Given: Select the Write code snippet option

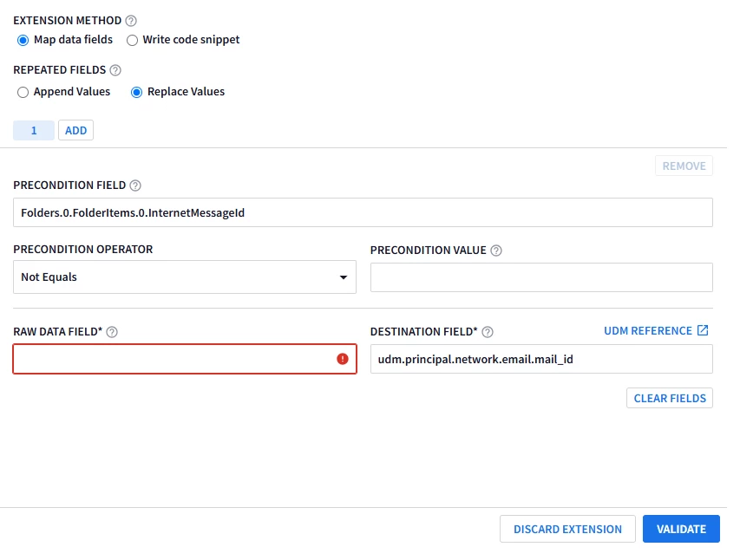Looking at the screenshot, I should click(x=132, y=40).
